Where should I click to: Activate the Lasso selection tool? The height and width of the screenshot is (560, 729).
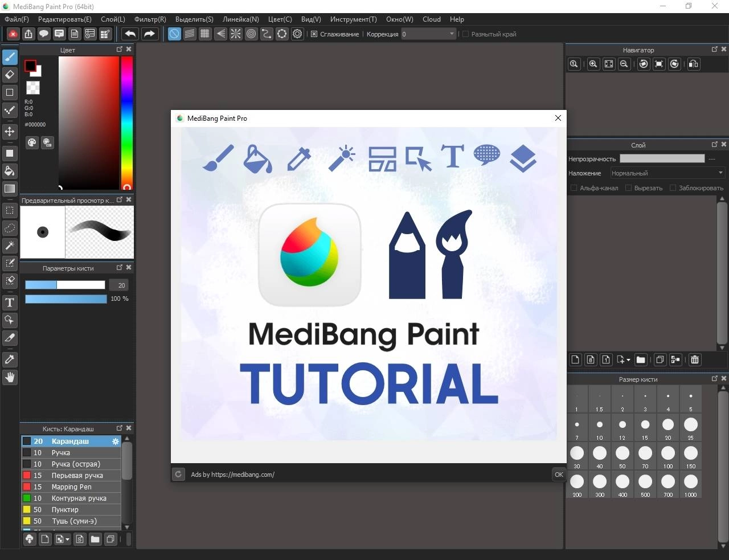(10, 228)
